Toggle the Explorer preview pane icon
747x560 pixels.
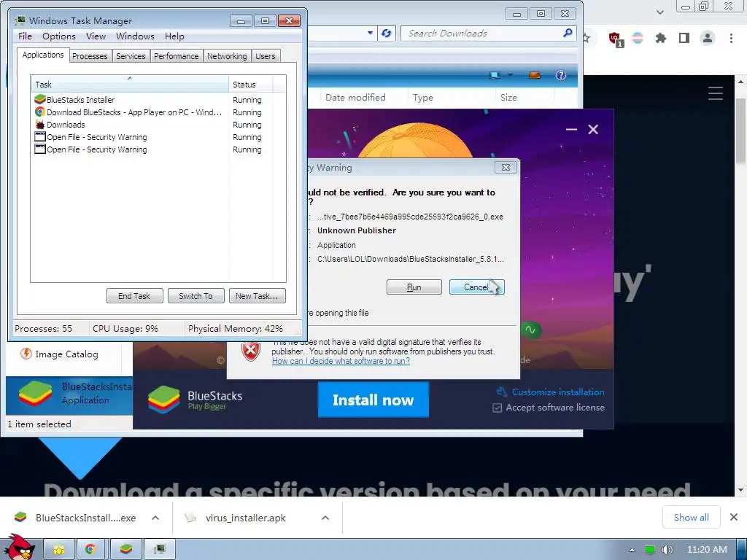click(535, 75)
